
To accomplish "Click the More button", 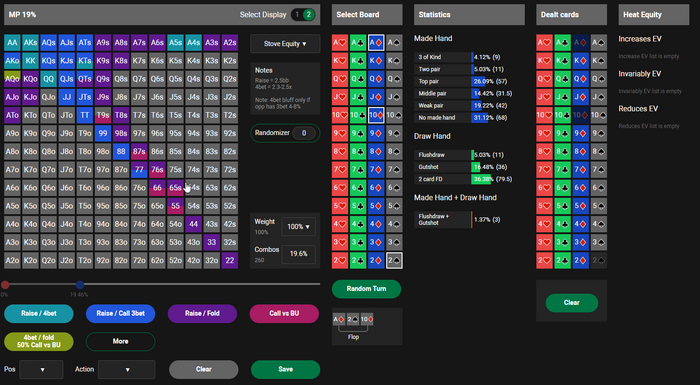I will click(x=121, y=341).
